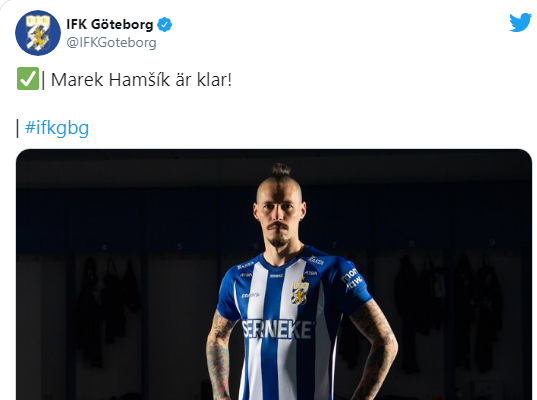This screenshot has height=400, width=537.
Task: Click the SERNEKE sponsor text on the jersey
Action: pyautogui.click(x=277, y=329)
